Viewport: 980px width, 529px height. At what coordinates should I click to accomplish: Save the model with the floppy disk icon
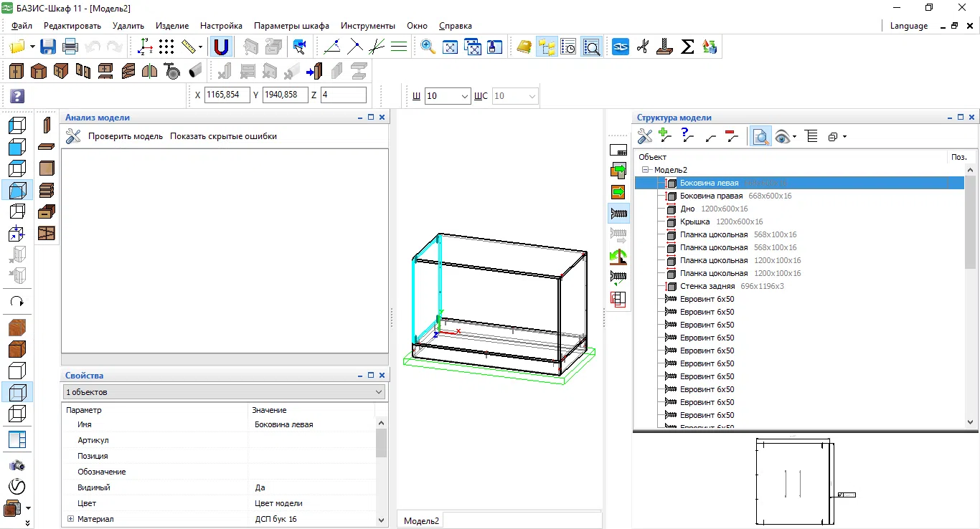pyautogui.click(x=48, y=47)
